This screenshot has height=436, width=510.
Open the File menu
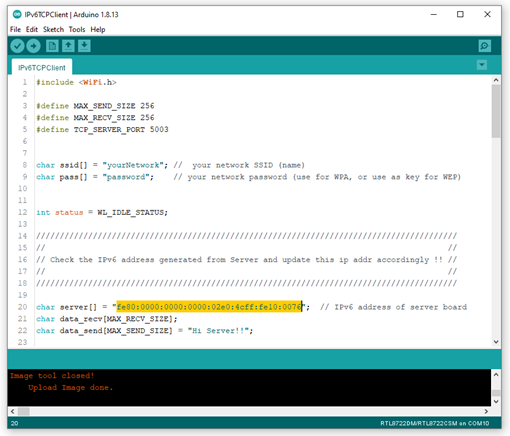pos(15,29)
